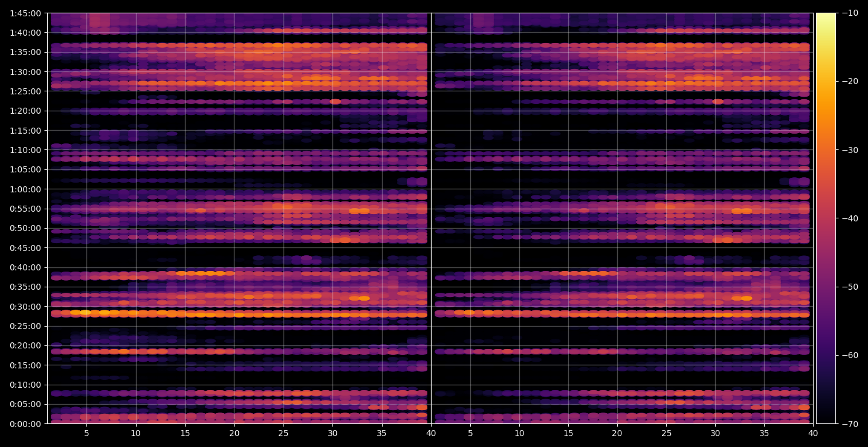Click the right heatmap's x-axis label 40

[814, 434]
